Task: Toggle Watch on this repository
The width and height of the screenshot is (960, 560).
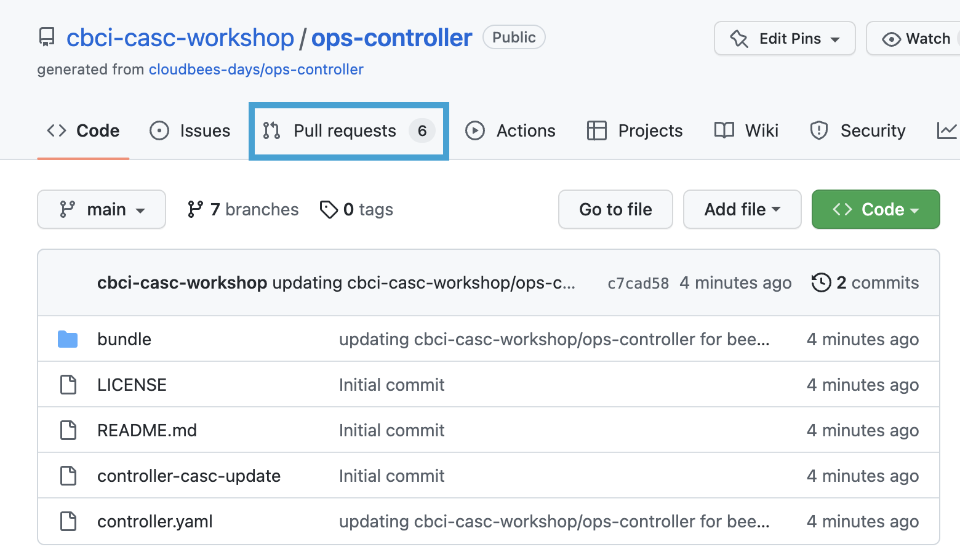Action: (916, 38)
